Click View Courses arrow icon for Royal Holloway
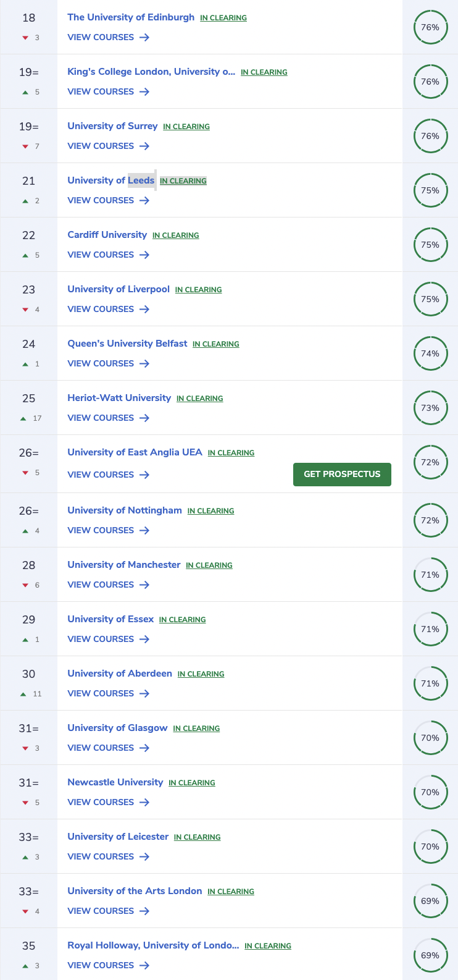This screenshot has height=980, width=458. click(x=144, y=966)
